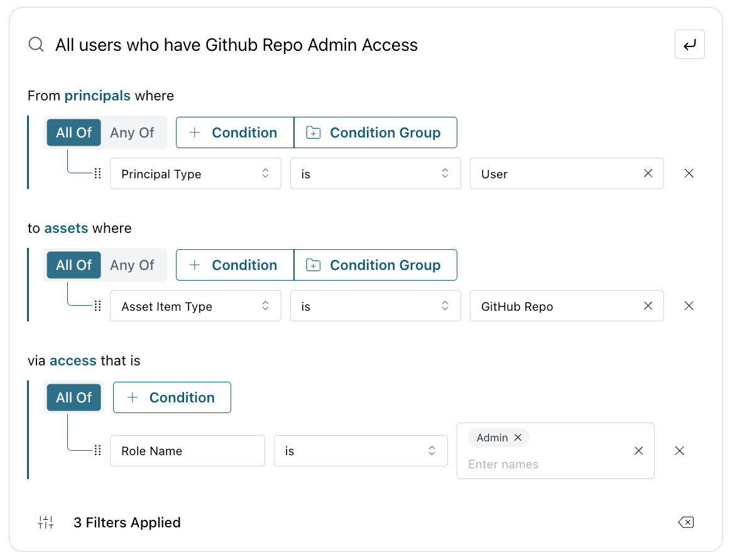Grab drag handle of Asset Item Type row
The image size is (730, 560).
[x=98, y=306]
